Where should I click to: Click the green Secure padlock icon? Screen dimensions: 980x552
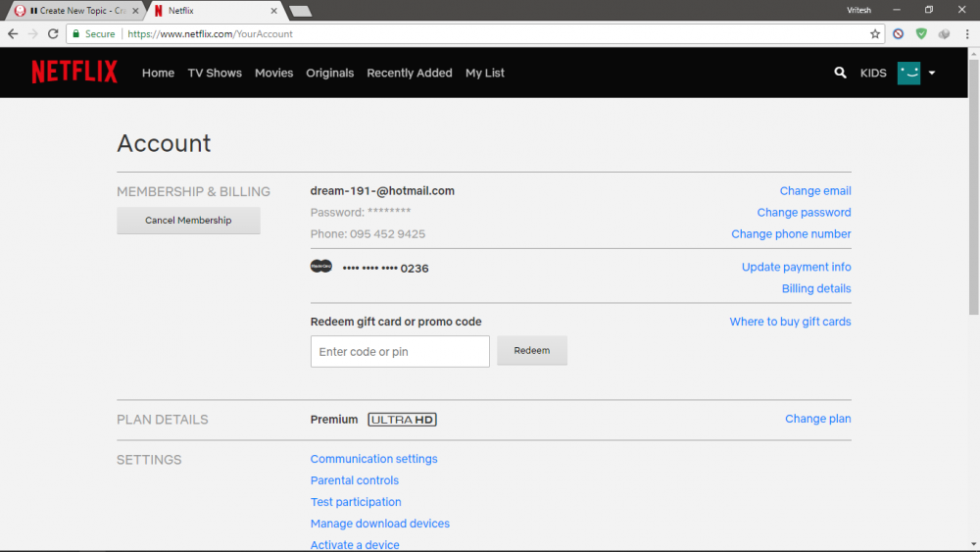[76, 33]
